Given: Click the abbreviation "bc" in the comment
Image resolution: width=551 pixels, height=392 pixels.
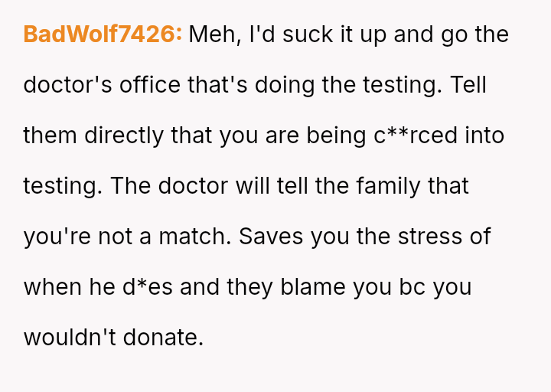Looking at the screenshot, I should point(412,287).
